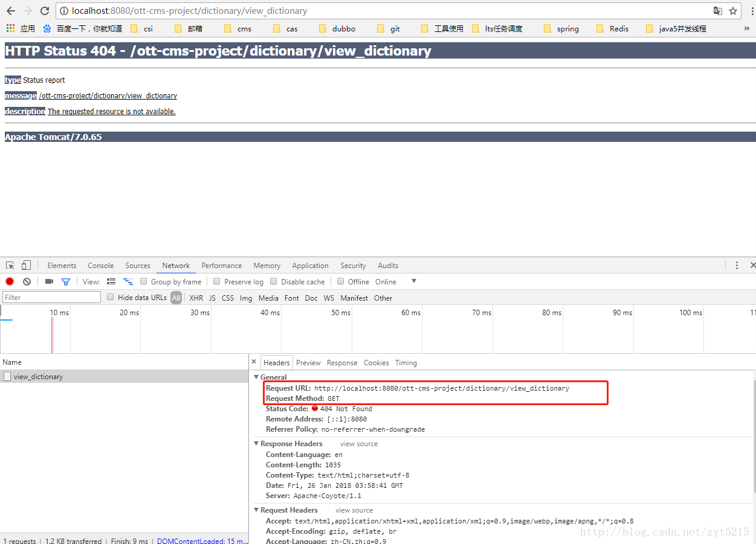Switch to the Application tab

[x=310, y=265]
